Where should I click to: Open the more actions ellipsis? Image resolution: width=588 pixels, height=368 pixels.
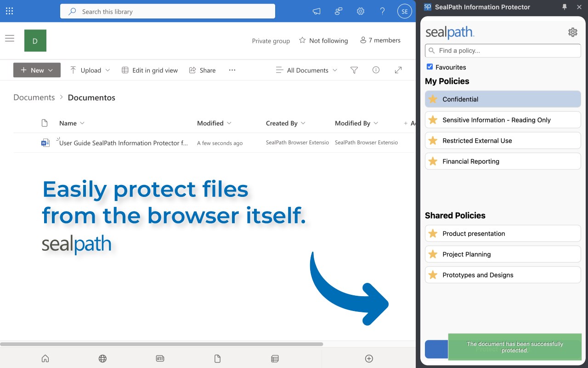click(232, 70)
